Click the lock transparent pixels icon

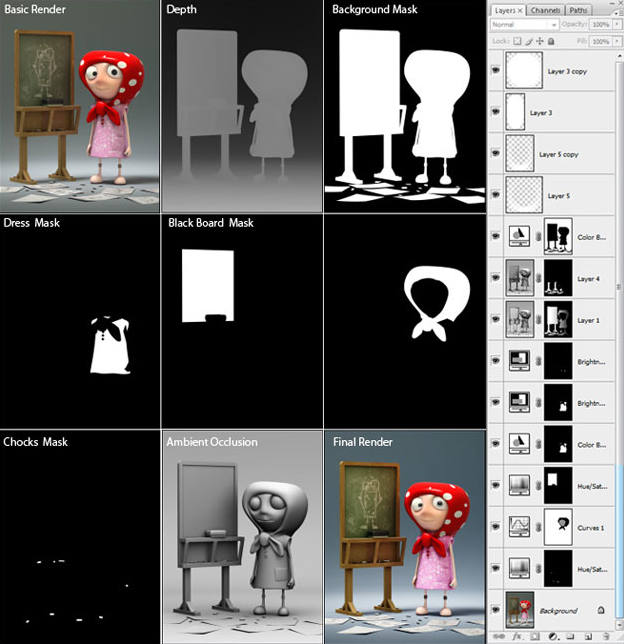(518, 41)
